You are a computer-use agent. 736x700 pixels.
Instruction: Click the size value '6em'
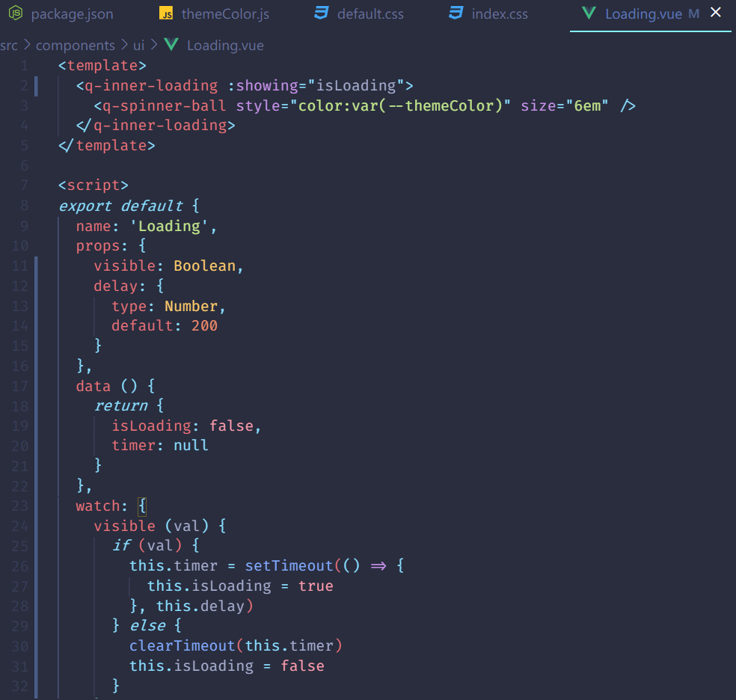588,105
